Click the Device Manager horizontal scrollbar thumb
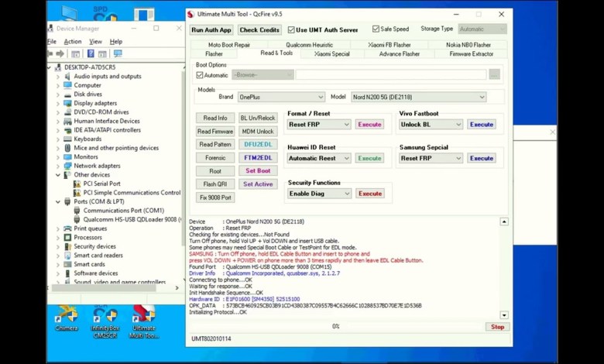 (104, 288)
